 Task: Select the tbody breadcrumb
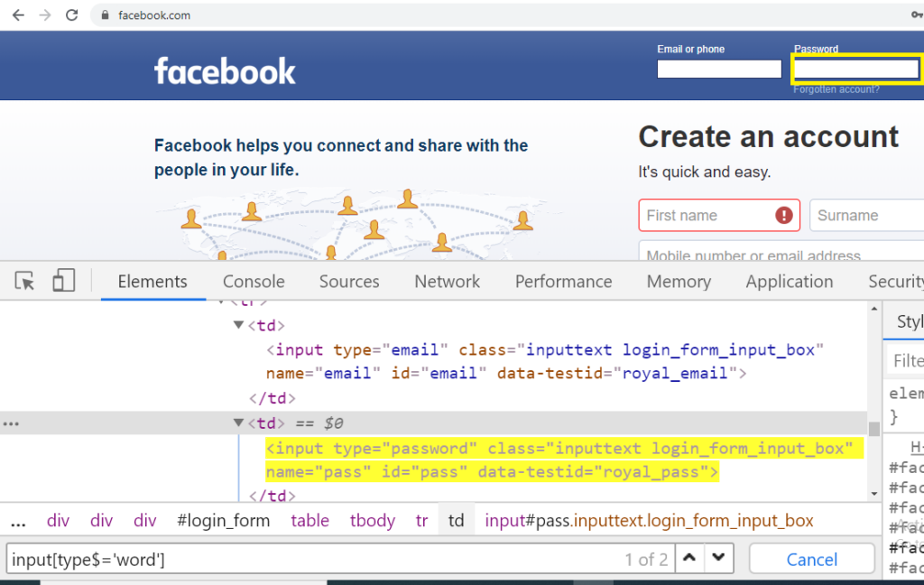(x=373, y=521)
